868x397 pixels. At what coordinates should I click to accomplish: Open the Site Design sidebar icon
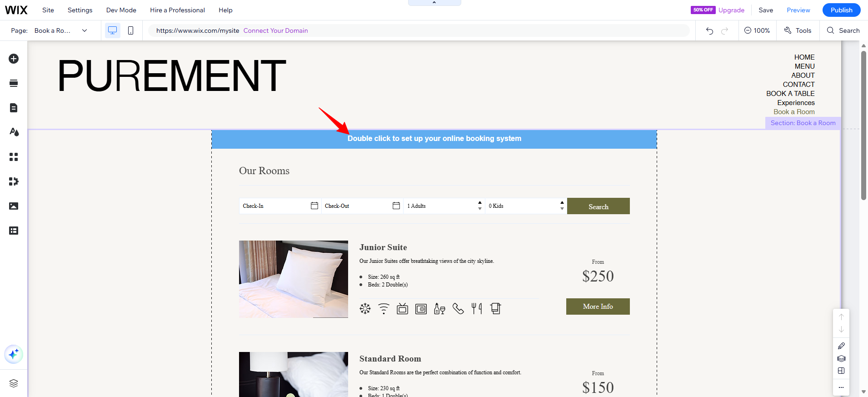(14, 132)
